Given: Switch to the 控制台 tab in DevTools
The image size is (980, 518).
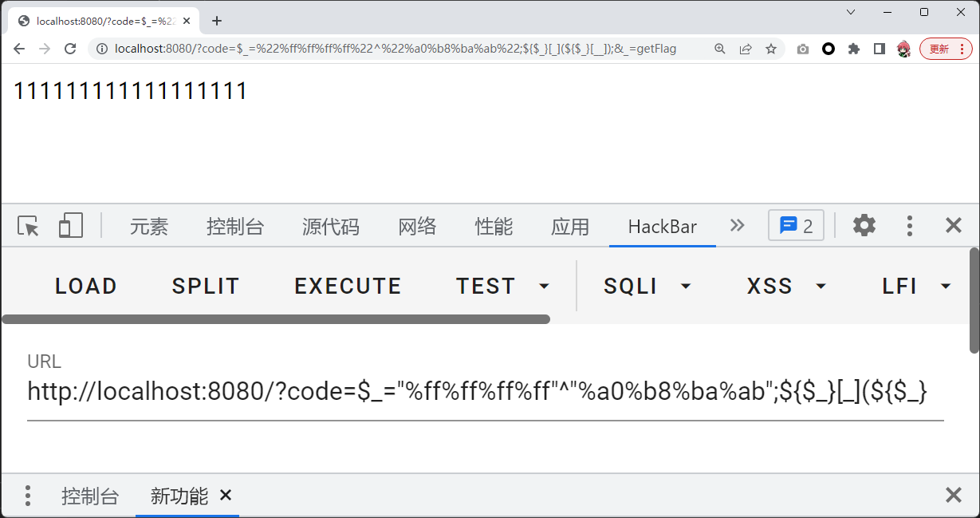Looking at the screenshot, I should 234,227.
